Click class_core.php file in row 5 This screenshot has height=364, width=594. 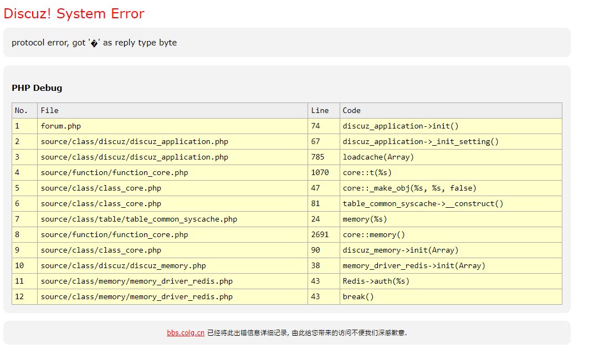pyautogui.click(x=172, y=188)
